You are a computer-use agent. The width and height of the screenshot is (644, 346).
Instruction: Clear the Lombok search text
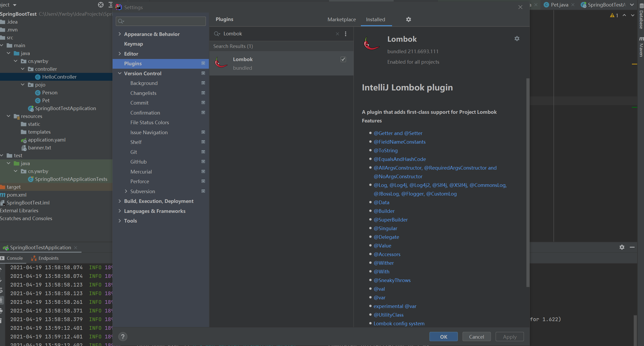point(337,34)
